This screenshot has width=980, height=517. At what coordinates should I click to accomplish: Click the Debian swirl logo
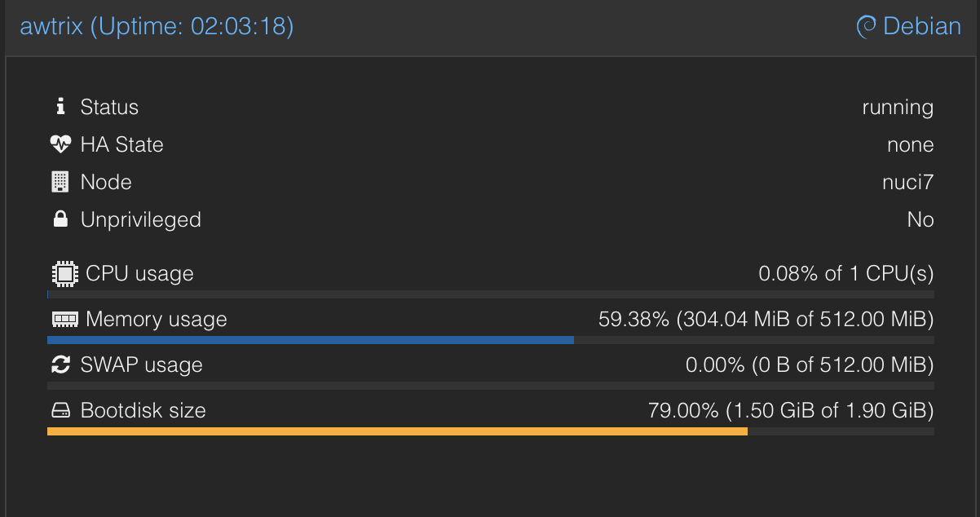pyautogui.click(x=866, y=27)
